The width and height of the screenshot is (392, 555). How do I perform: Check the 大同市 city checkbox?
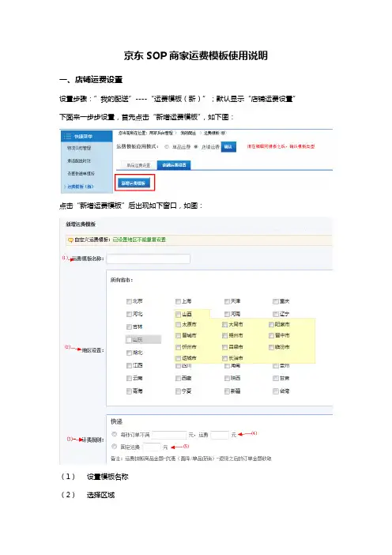click(x=224, y=325)
